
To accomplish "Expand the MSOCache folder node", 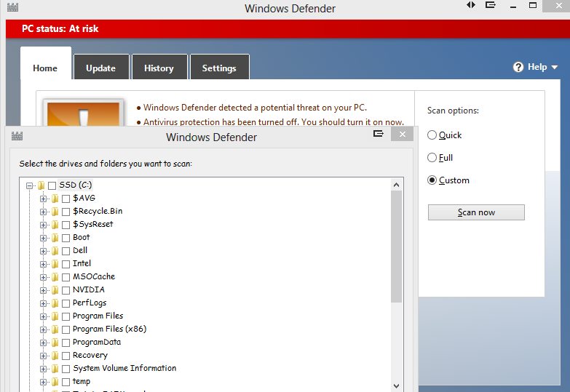I will pos(43,277).
